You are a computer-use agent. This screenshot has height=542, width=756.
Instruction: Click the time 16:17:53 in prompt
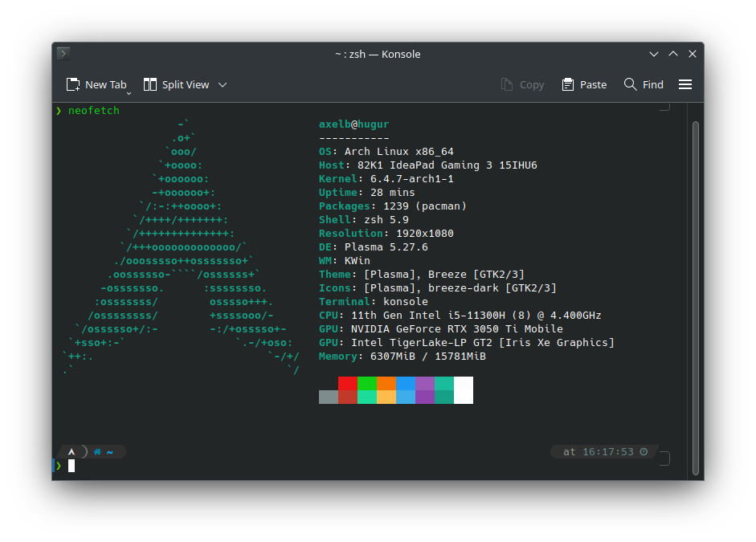point(608,452)
